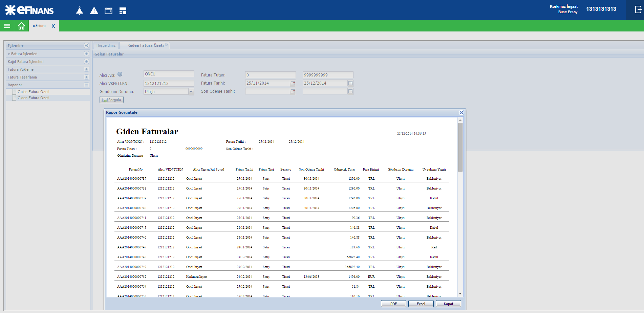This screenshot has width=644, height=313.
Task: Open date picker for Son Ödeme Tarihi end
Action: point(350,91)
